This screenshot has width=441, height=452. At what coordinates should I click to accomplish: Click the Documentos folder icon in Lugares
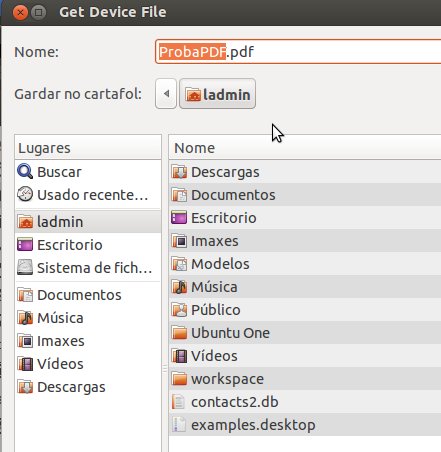[25, 295]
